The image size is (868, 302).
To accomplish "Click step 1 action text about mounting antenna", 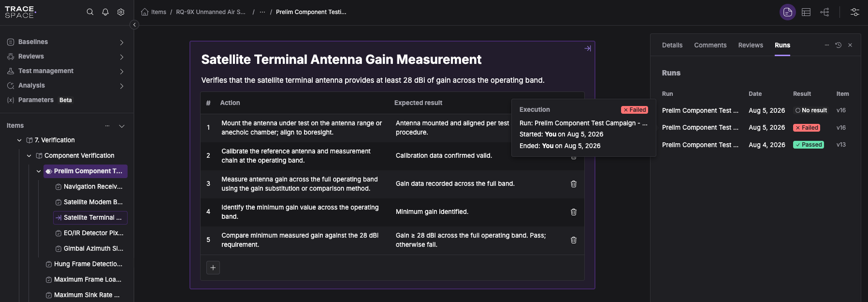I will click(x=302, y=128).
